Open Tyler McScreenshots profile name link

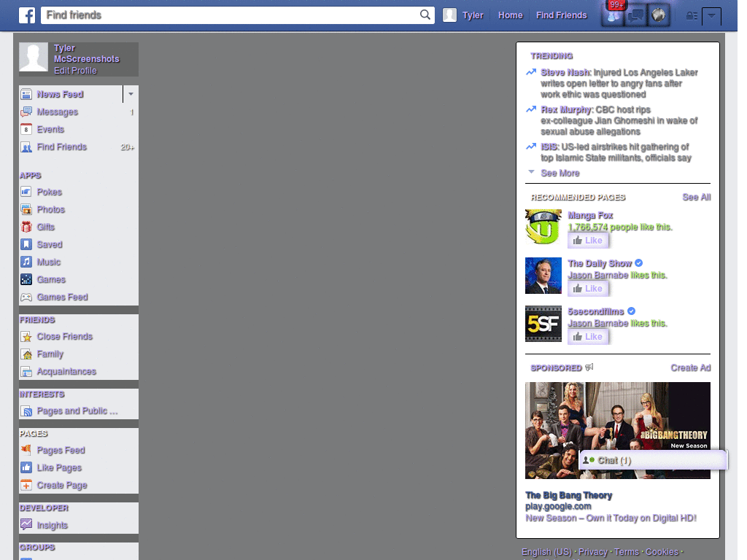point(86,53)
